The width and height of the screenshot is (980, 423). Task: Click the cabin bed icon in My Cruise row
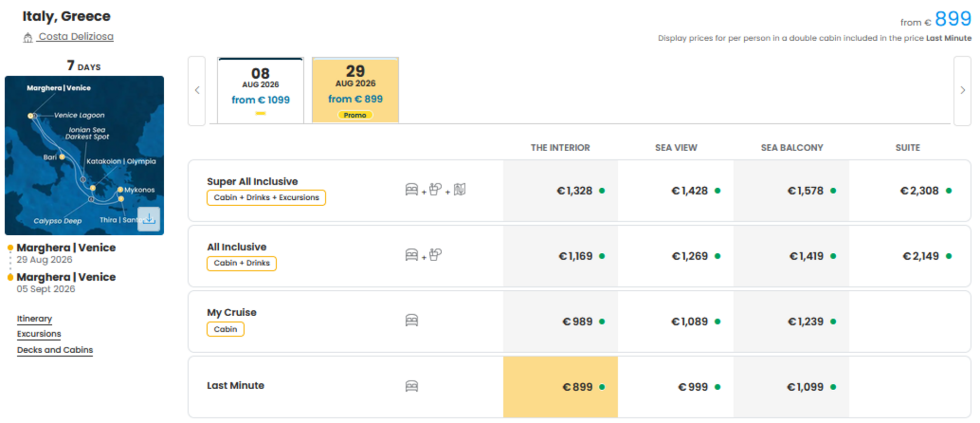coord(412,320)
